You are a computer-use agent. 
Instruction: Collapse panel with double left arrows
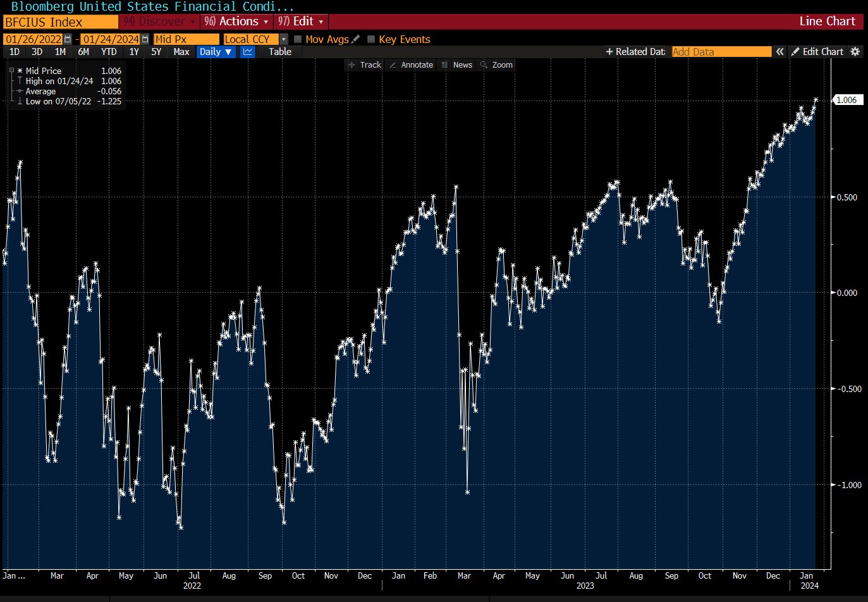[x=780, y=52]
